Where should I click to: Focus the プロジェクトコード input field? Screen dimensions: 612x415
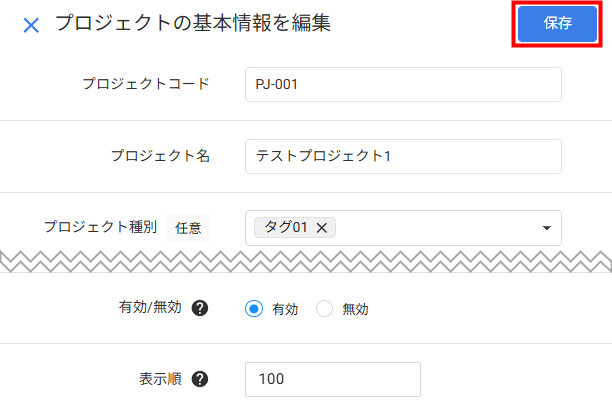[403, 85]
